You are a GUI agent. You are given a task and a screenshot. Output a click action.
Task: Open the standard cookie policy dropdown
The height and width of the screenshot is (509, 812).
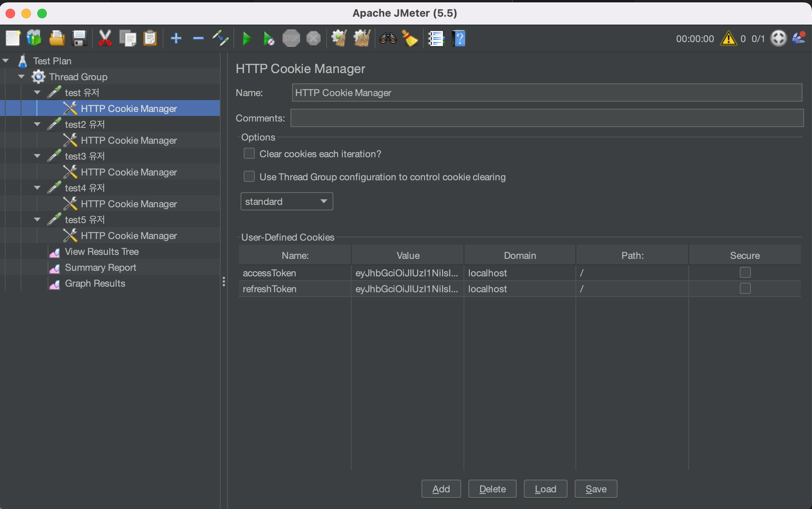pyautogui.click(x=287, y=201)
